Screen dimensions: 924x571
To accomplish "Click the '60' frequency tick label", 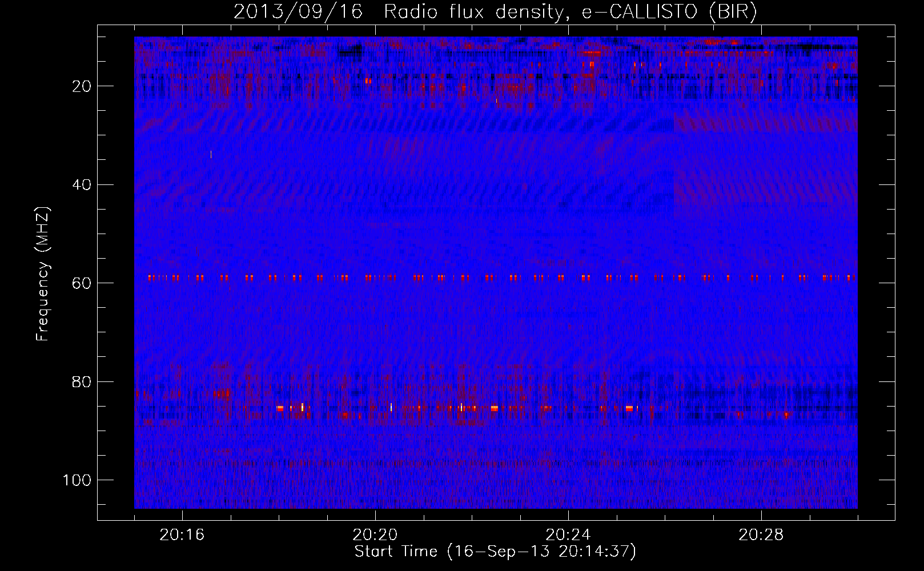I will (x=82, y=283).
